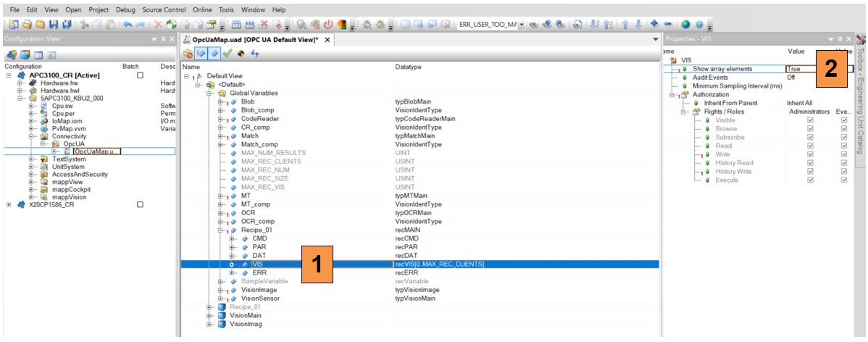Viewport: 868px width, 342px height.
Task: Click the Undo arrow in the toolbar
Action: tap(128, 25)
